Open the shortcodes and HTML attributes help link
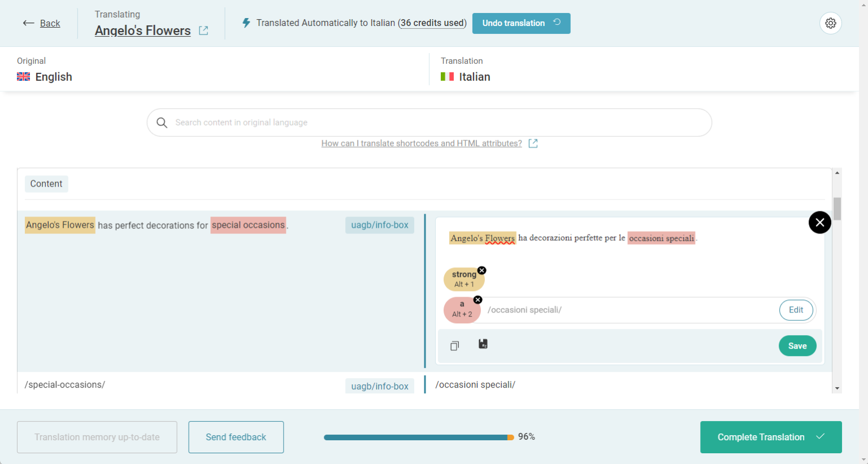 tap(421, 143)
